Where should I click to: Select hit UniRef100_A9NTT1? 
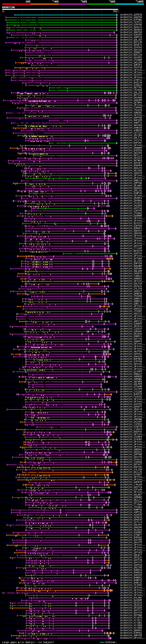point(131,123)
